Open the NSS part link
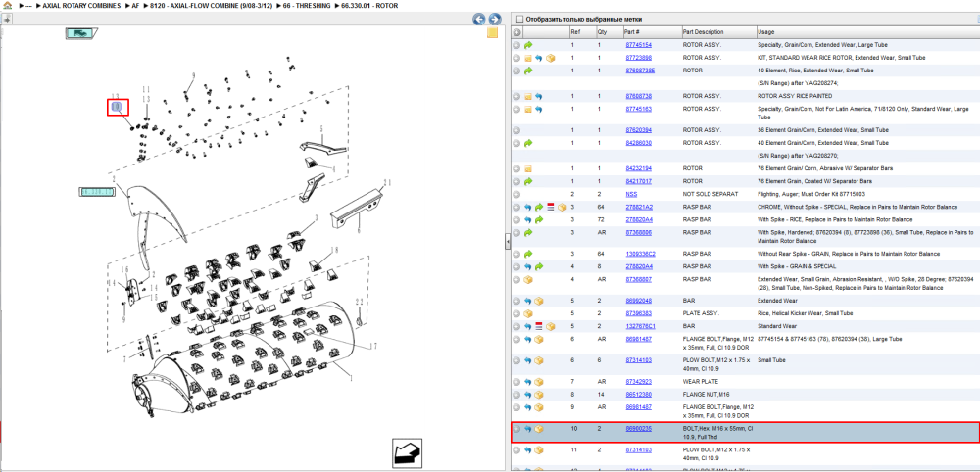 631,194
